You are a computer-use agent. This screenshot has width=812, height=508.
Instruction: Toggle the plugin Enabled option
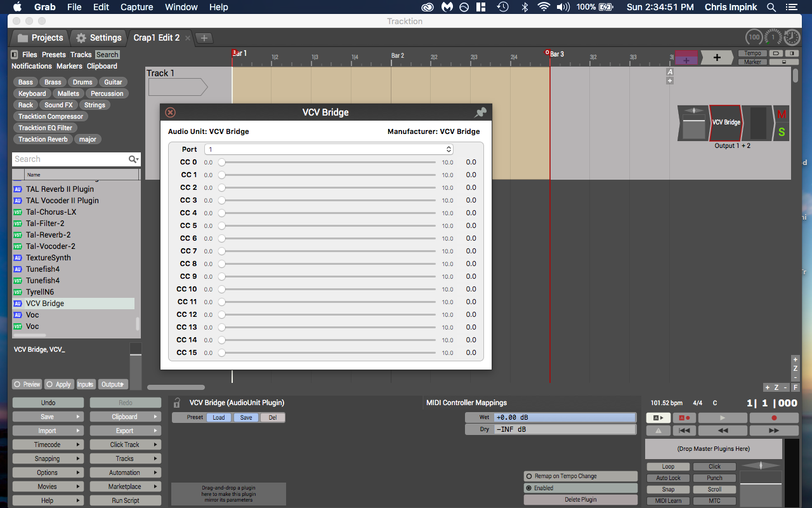click(x=580, y=488)
